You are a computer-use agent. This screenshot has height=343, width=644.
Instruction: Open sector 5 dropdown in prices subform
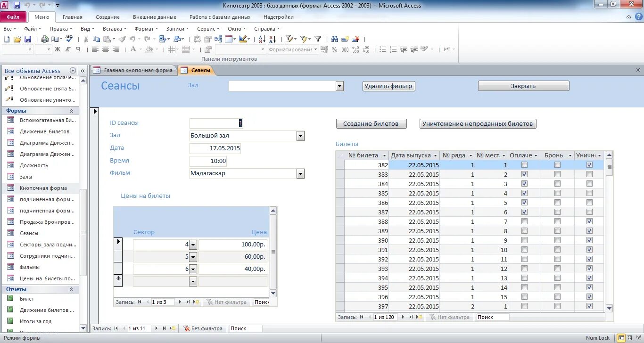pos(193,257)
